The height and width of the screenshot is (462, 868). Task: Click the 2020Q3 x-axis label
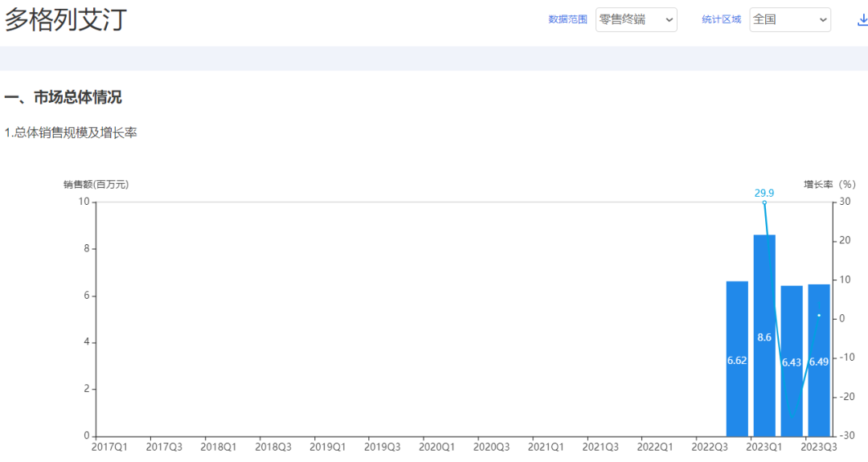pos(492,447)
